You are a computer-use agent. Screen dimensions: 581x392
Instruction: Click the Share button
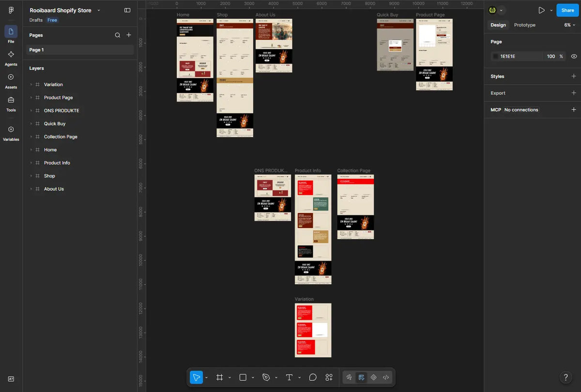(x=567, y=10)
